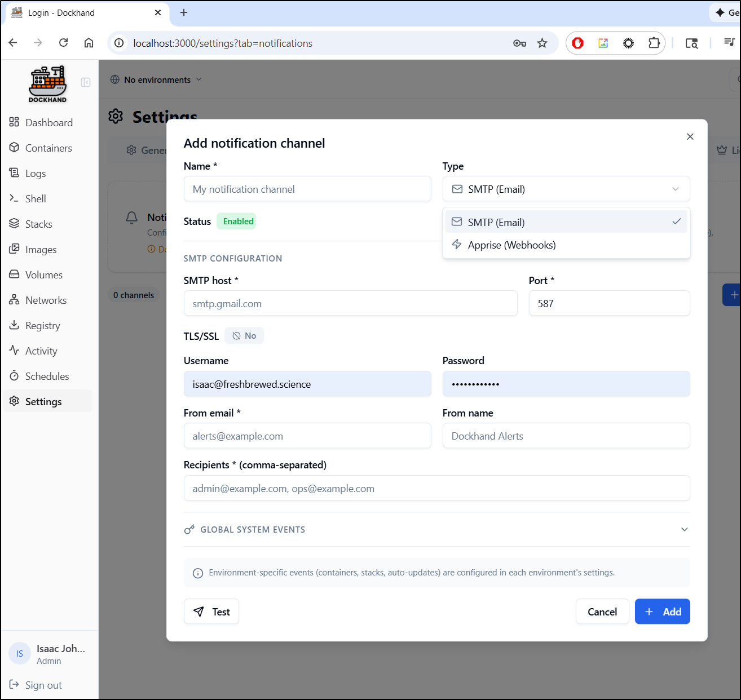Open Containers in the sidebar
The image size is (741, 700).
[48, 148]
